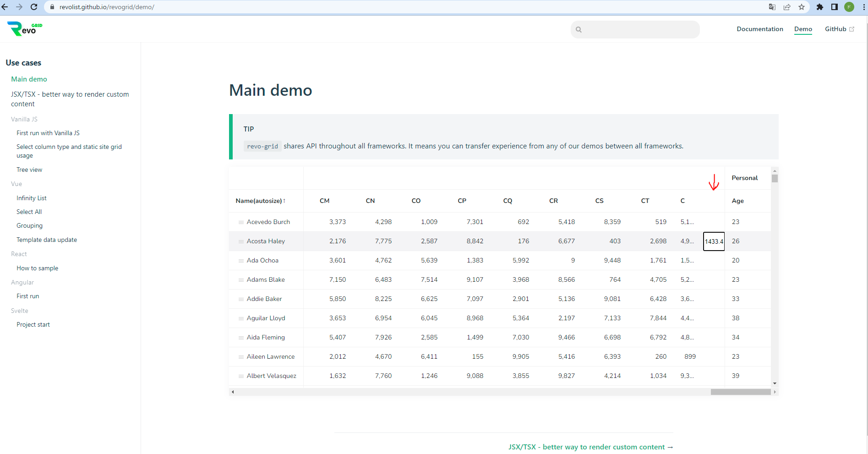Click grid horizontal scrollbar left arrow
The image size is (868, 454).
coord(233,392)
